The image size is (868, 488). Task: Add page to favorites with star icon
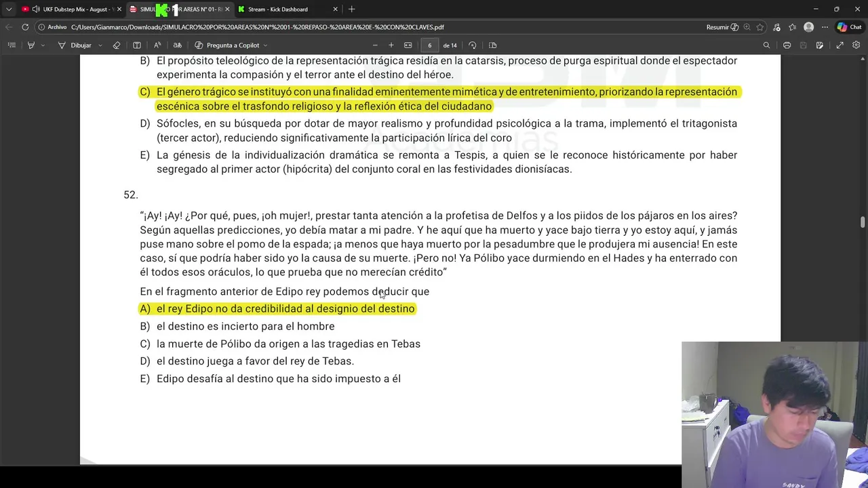click(760, 27)
